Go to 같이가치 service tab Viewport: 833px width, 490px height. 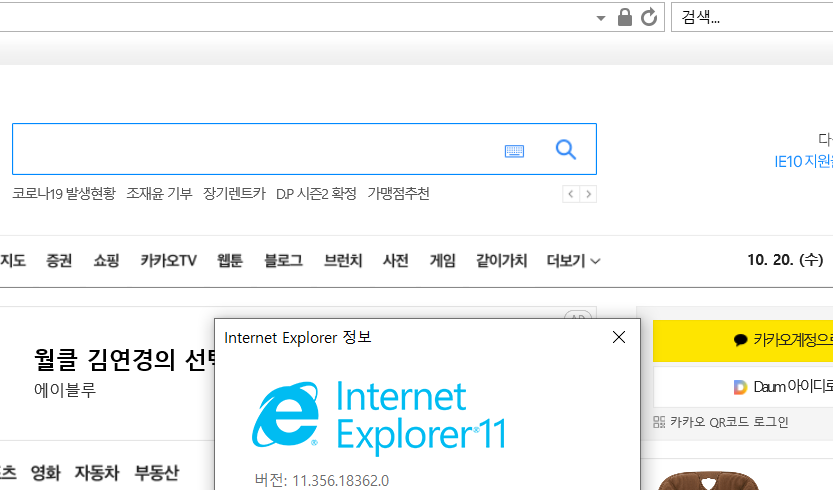[502, 260]
